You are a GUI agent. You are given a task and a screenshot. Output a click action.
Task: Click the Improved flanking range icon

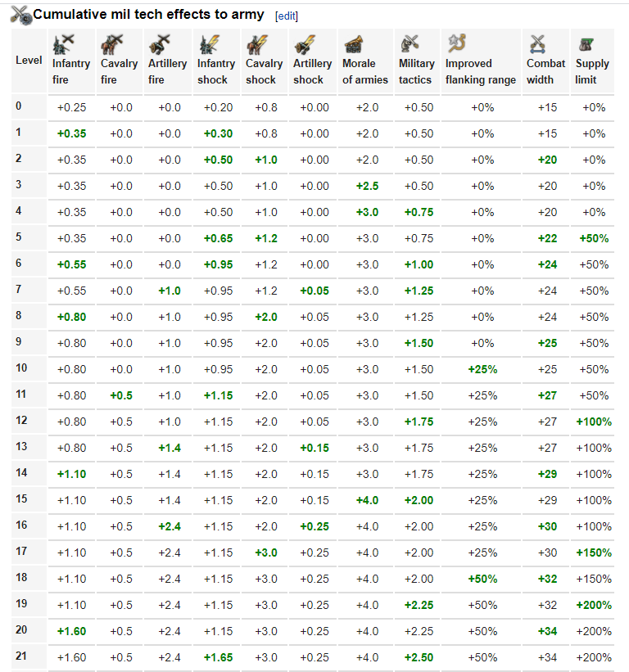(x=457, y=43)
